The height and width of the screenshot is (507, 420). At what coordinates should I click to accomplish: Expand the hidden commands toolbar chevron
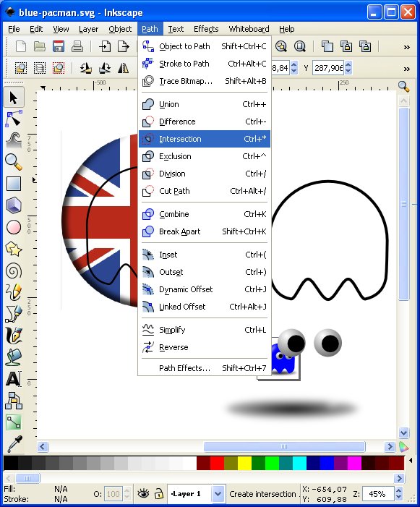[407, 47]
